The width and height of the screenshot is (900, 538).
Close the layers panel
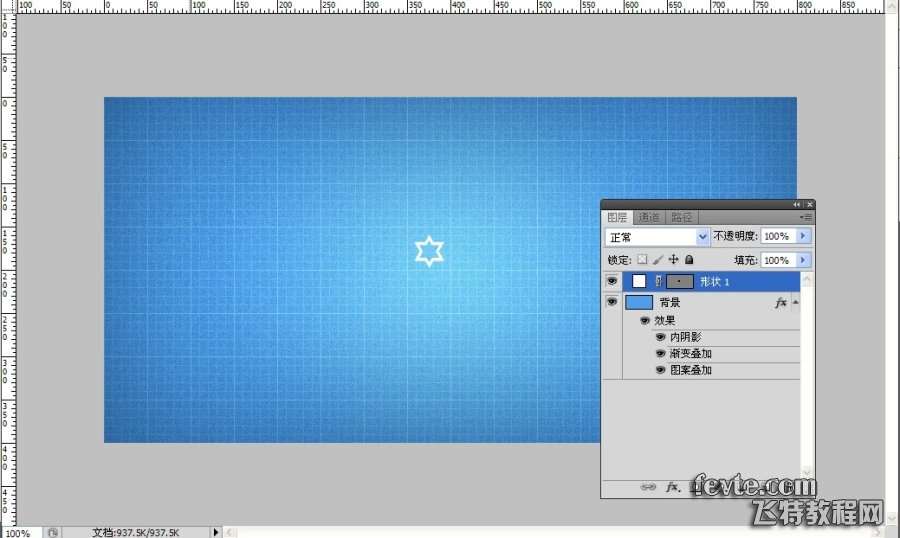click(809, 204)
